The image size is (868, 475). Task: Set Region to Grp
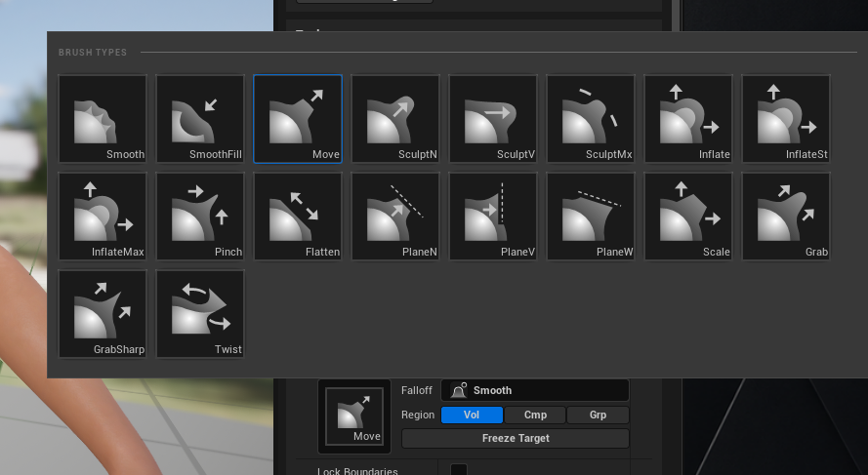[x=598, y=415]
